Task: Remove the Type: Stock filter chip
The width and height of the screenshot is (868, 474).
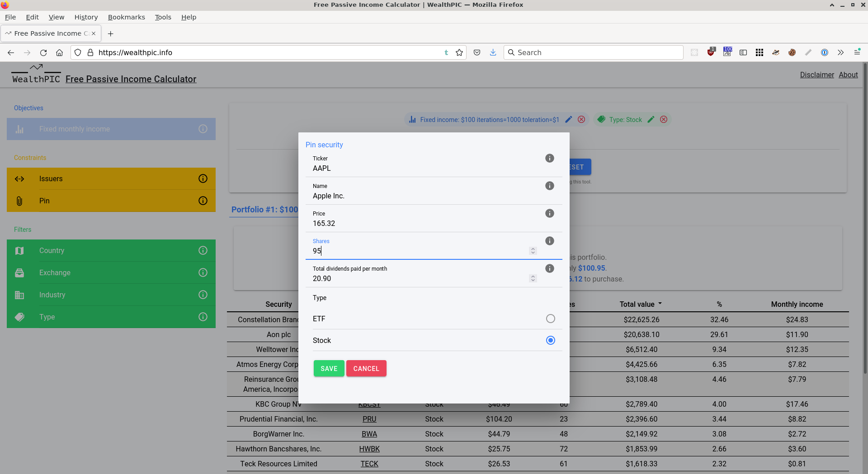Action: tap(664, 119)
